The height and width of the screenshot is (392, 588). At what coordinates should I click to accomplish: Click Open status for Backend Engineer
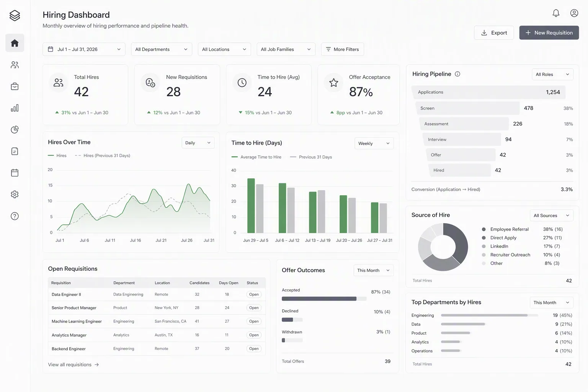(254, 349)
